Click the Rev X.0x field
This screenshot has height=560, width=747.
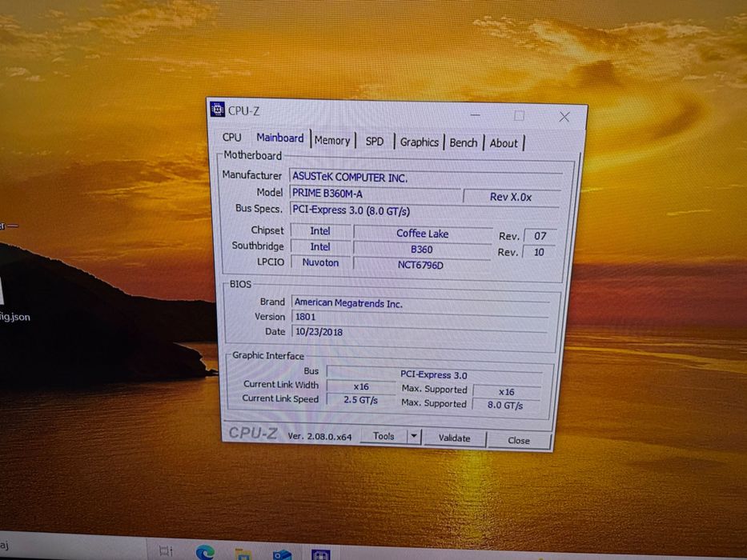(x=511, y=197)
